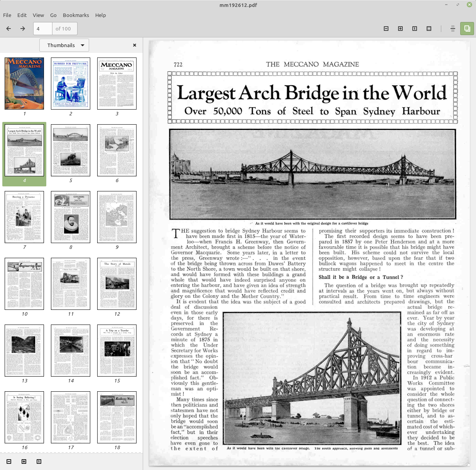The width and height of the screenshot is (476, 470).
Task: Click best-fit zoom icon in top toolbar
Action: (429, 29)
